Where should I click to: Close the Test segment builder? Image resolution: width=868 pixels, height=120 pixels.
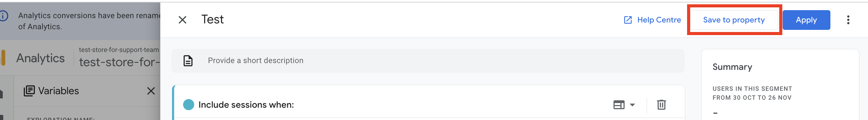(x=182, y=20)
